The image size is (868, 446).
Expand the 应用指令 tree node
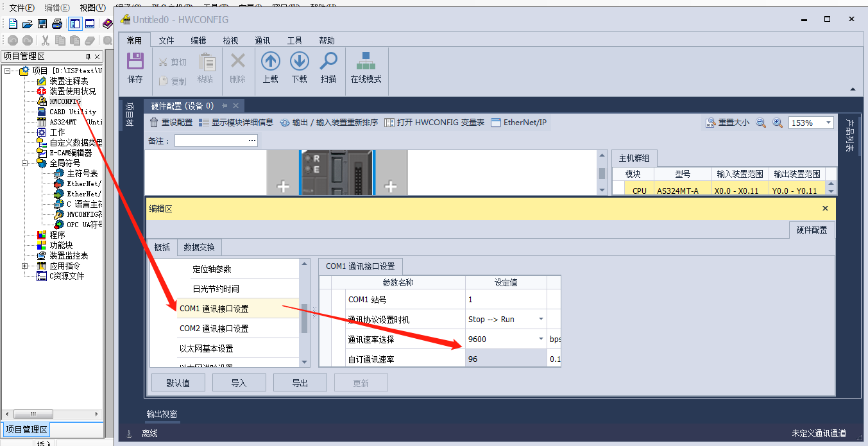25,266
